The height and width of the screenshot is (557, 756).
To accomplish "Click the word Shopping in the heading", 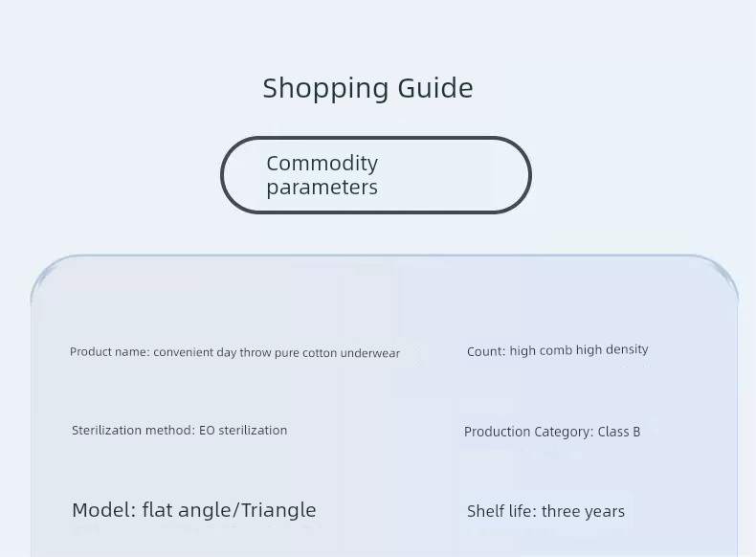I will point(325,89).
